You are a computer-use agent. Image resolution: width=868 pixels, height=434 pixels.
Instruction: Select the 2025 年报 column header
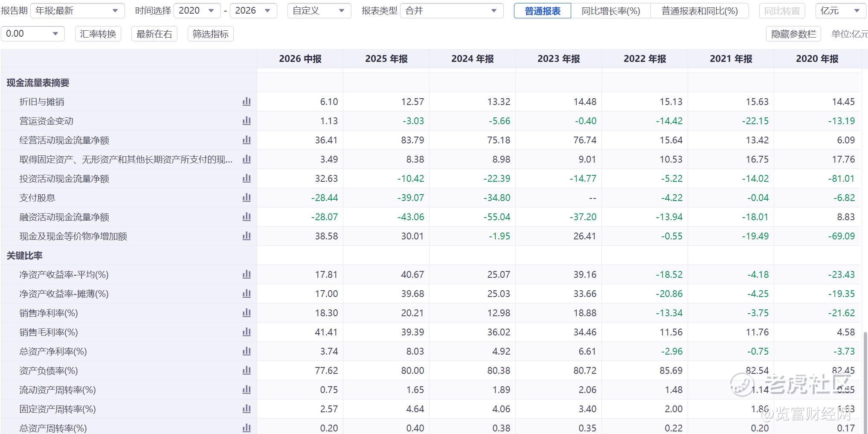(386, 59)
